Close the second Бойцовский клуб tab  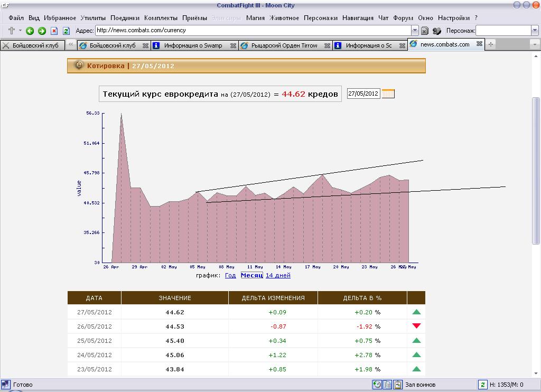pyautogui.click(x=146, y=45)
